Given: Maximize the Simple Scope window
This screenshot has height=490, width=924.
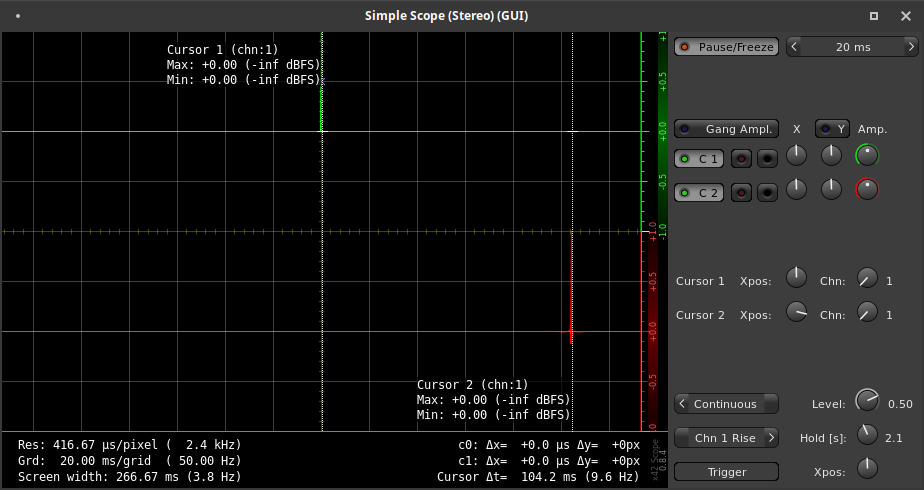Looking at the screenshot, I should [874, 16].
